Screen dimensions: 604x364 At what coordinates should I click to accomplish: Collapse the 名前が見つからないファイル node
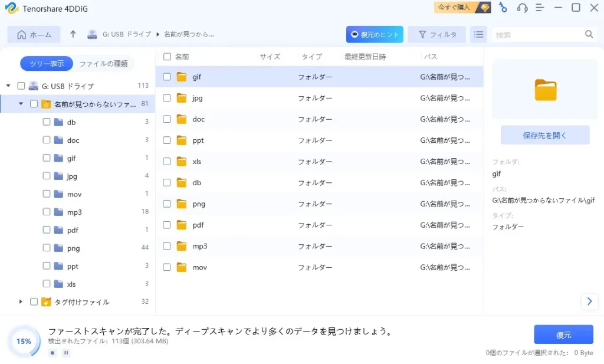[x=21, y=104]
